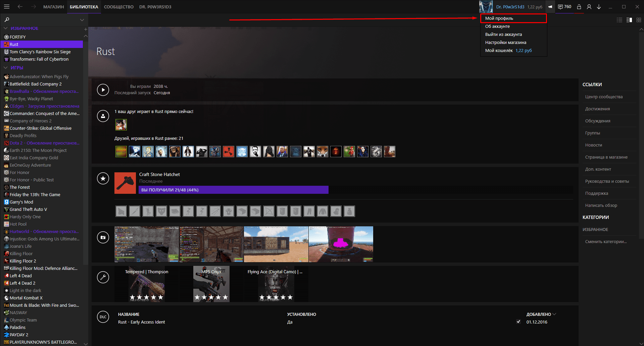Select Мой профиль from the account menu

pyautogui.click(x=513, y=18)
